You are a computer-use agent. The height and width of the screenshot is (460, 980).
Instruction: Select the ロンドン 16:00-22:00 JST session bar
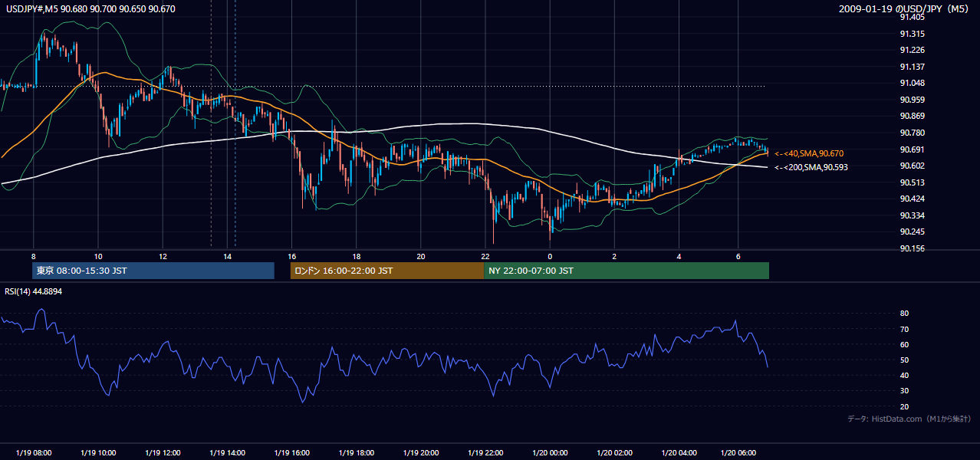387,271
